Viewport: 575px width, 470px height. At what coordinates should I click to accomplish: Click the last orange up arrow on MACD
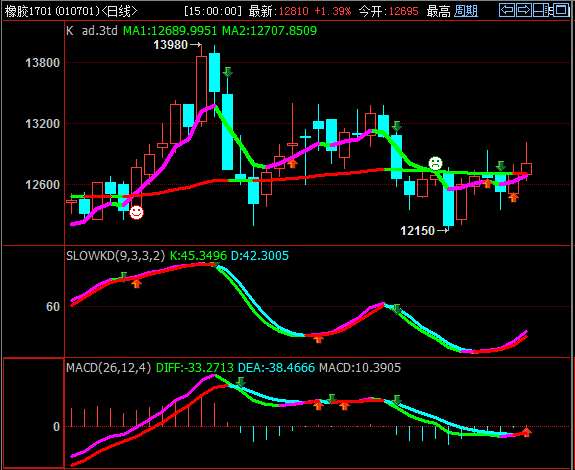point(527,432)
